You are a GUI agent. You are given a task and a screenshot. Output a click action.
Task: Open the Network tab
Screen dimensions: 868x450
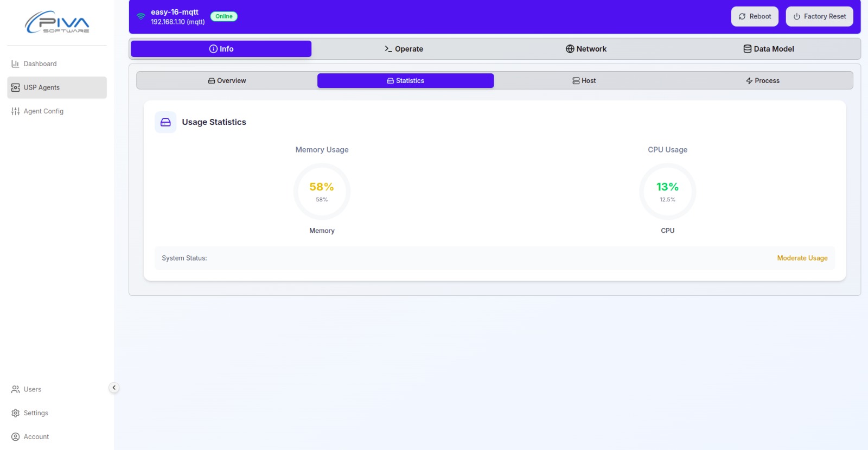pos(586,49)
